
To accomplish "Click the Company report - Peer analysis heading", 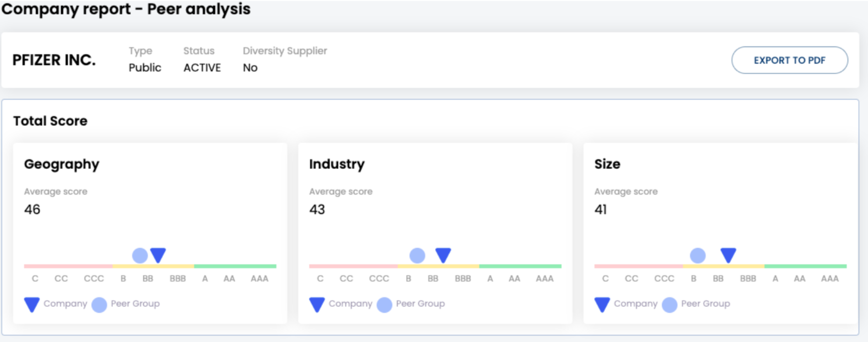I will click(126, 9).
